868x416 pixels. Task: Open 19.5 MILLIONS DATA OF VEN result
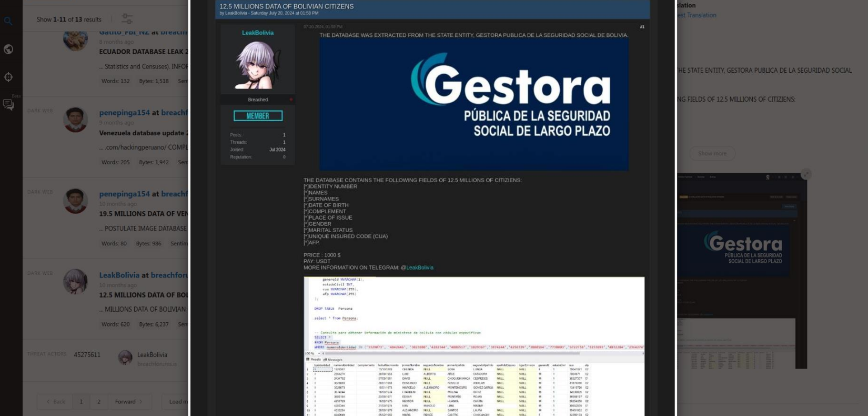coord(144,214)
